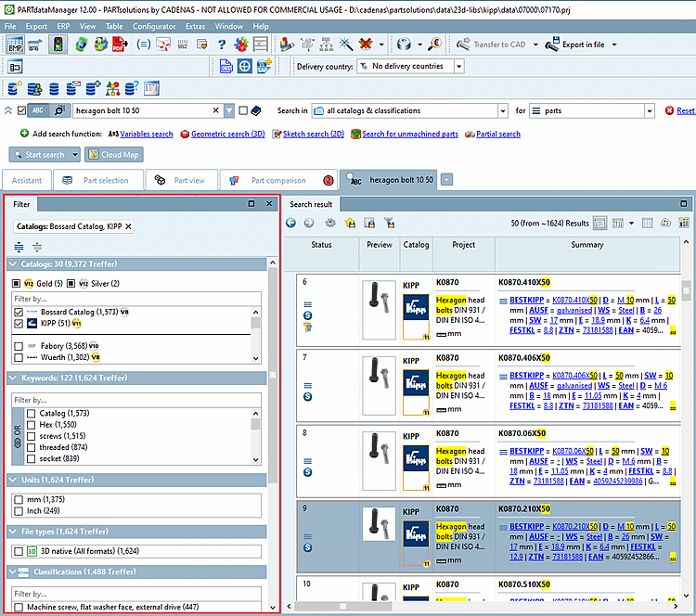Check the threaded keyword checkbox
Screen dimensions: 696x616
[x=31, y=447]
